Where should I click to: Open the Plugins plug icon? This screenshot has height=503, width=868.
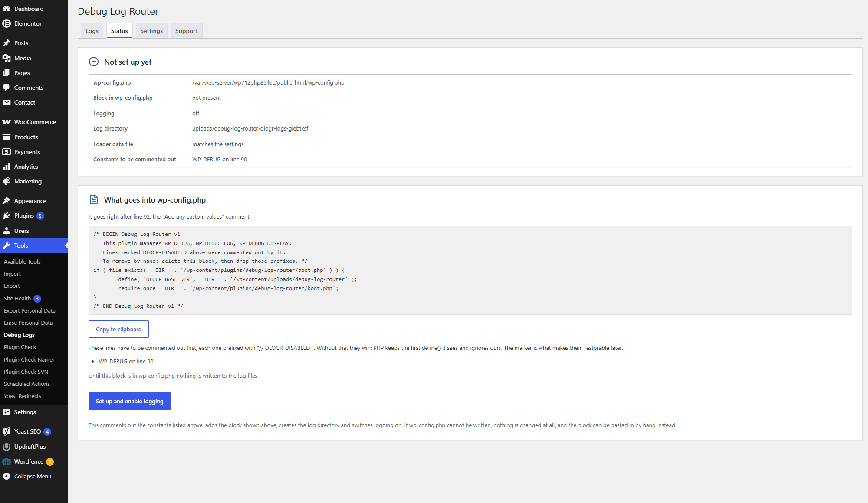coord(7,216)
